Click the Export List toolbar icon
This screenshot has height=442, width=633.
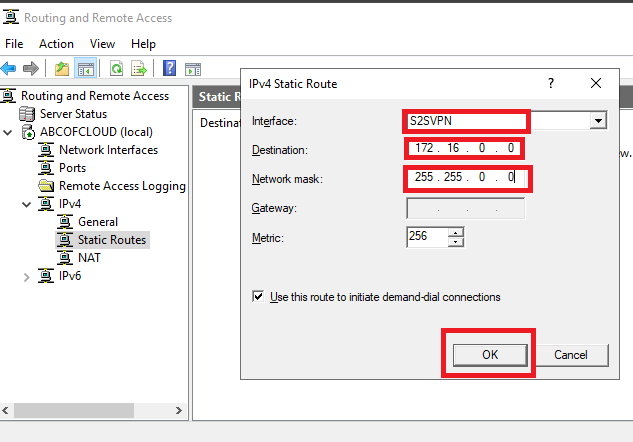click(x=139, y=69)
